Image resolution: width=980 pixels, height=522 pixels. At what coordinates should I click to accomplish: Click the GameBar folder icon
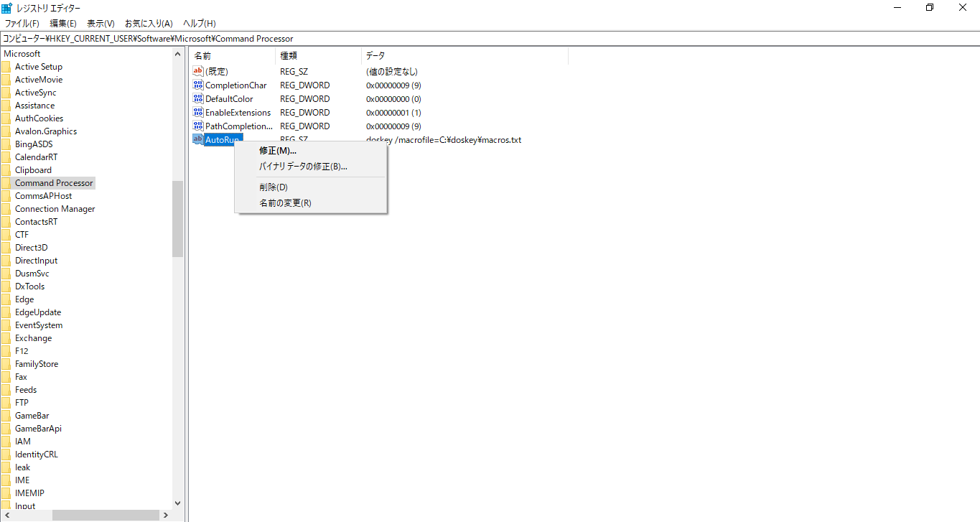[x=6, y=416]
